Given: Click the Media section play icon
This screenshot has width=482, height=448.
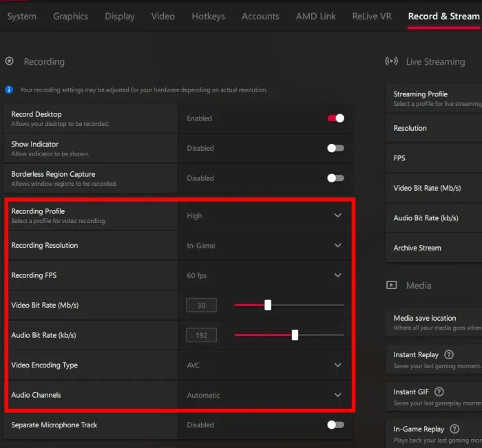Looking at the screenshot, I should point(391,285).
